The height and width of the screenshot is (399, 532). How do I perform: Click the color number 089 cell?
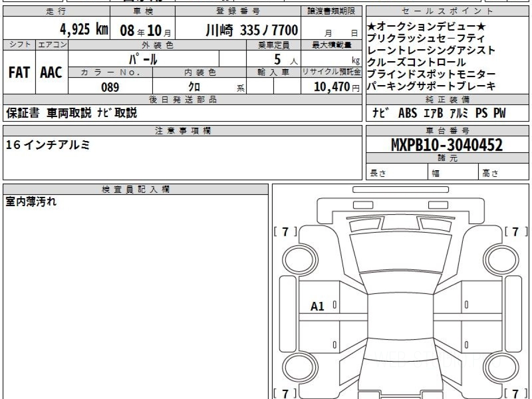(110, 87)
